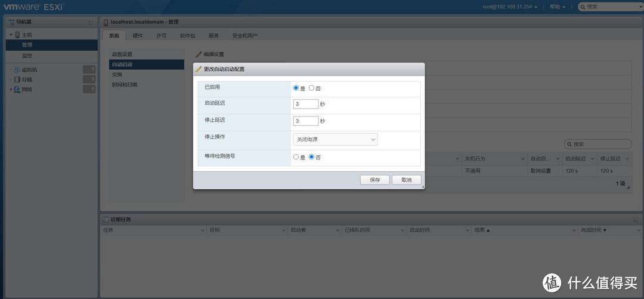644x299 pixels.
Task: Click the 启动延迟 seconds input field
Action: [x=306, y=104]
